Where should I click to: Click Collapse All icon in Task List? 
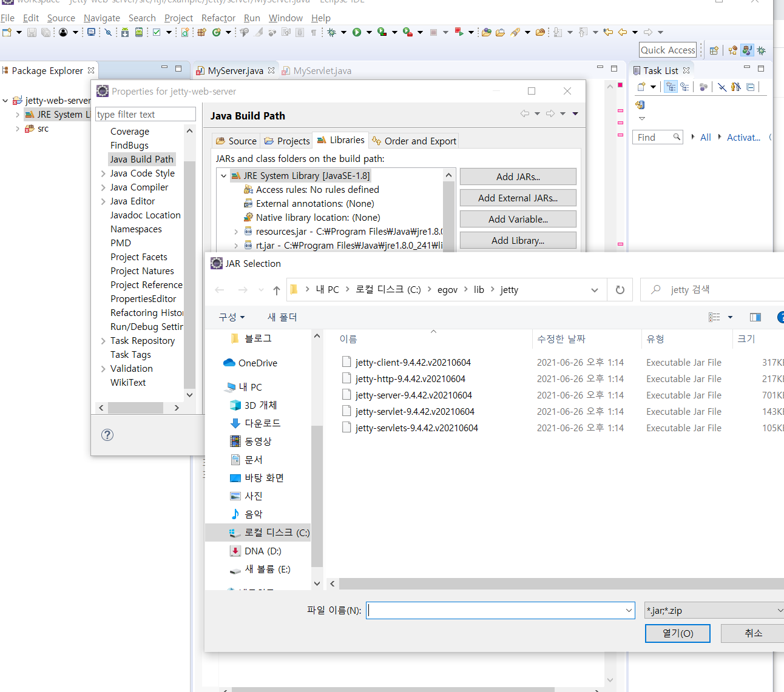pos(751,87)
